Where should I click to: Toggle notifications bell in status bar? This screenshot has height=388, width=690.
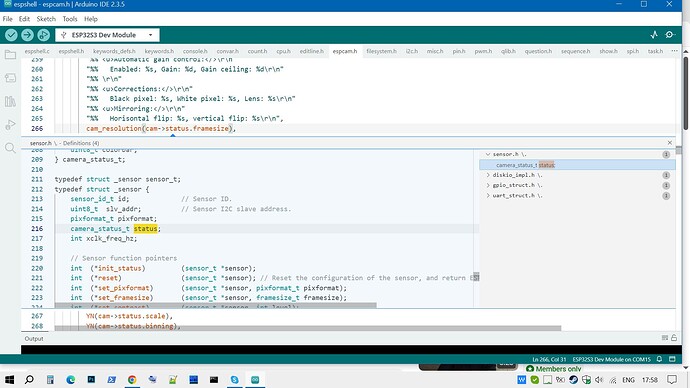pos(659,359)
